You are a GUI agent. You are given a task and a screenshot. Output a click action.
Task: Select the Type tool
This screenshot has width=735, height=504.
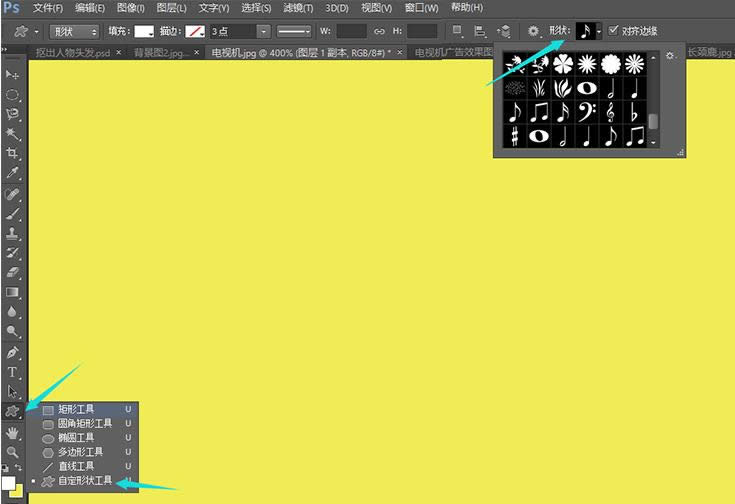12,372
